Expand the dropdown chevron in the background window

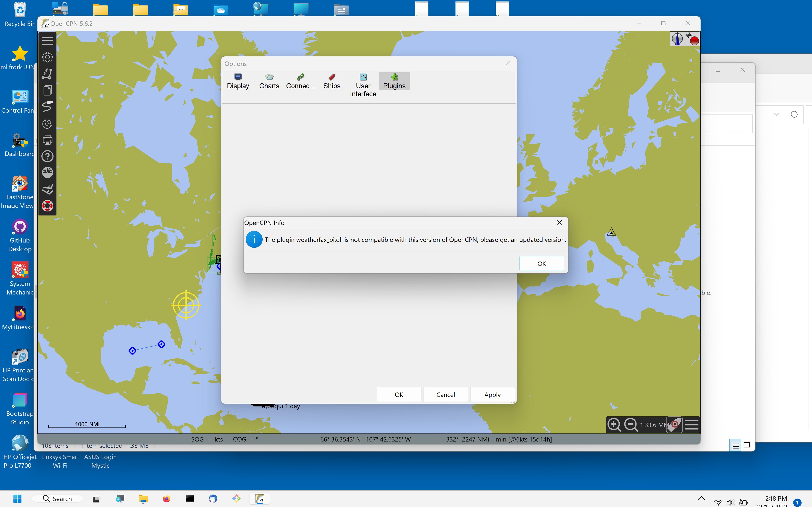tap(776, 114)
